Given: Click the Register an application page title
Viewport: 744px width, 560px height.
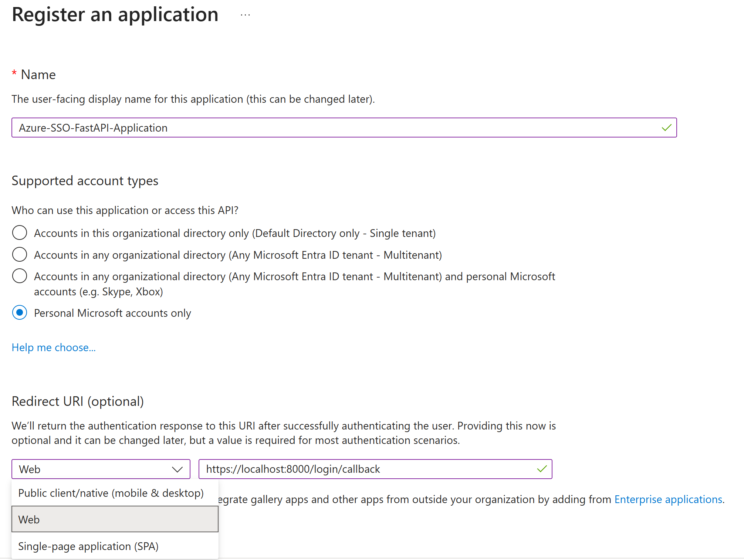Looking at the screenshot, I should [x=115, y=15].
